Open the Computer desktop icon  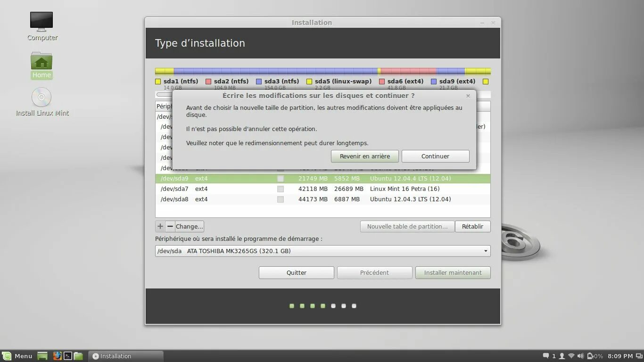tap(42, 26)
